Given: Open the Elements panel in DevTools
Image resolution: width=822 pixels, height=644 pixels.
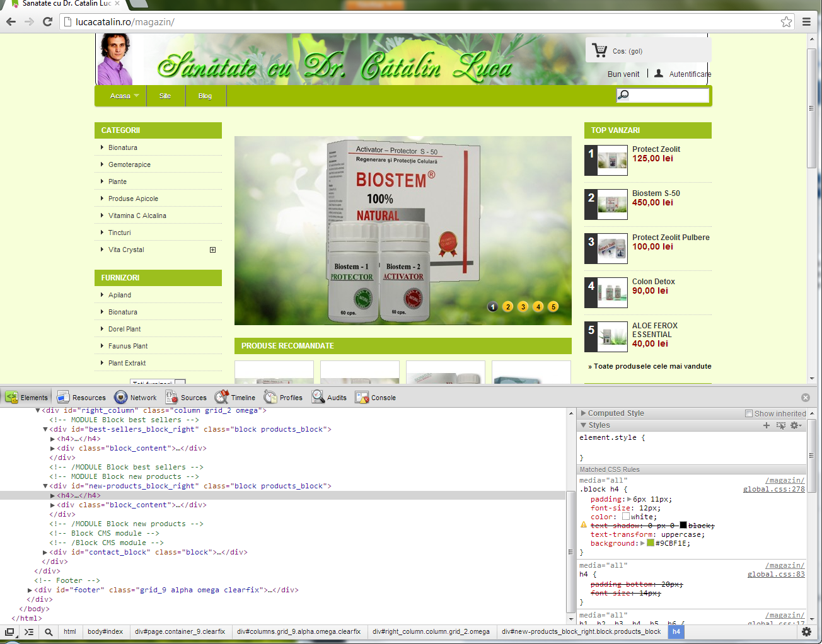Looking at the screenshot, I should pos(26,398).
